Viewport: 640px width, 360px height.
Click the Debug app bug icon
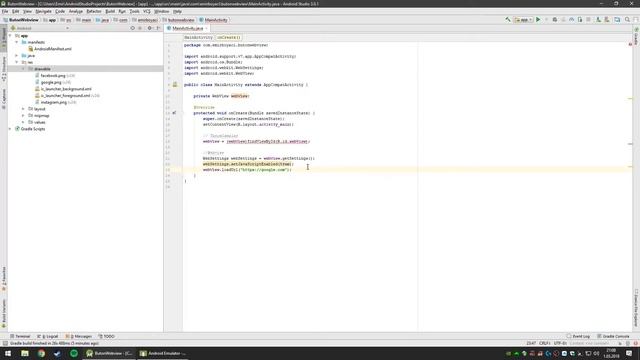555,20
